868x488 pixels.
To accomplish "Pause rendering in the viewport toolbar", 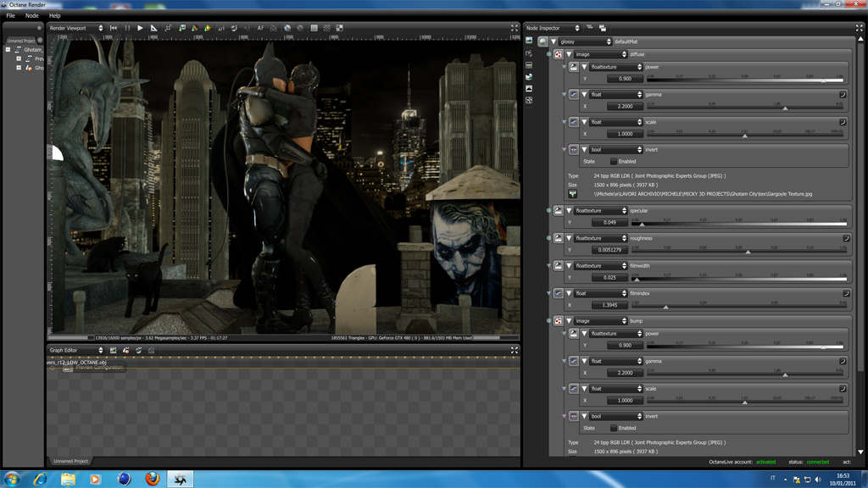I will point(128,28).
